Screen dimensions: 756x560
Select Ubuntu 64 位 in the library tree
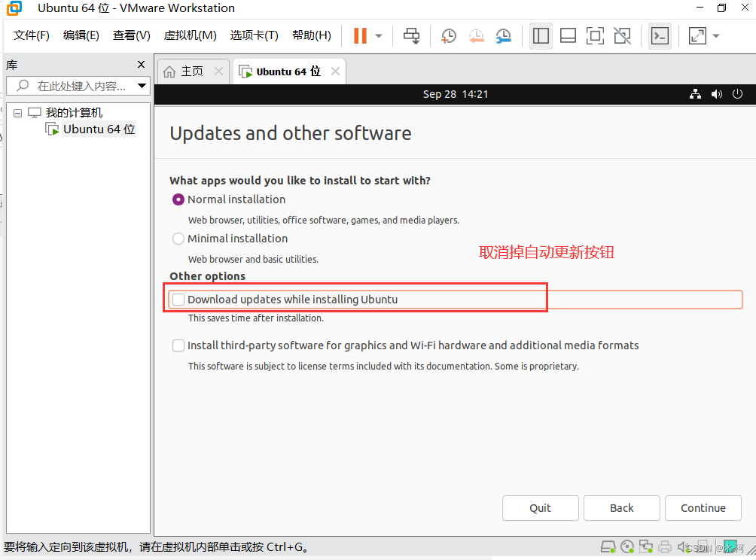pos(99,129)
